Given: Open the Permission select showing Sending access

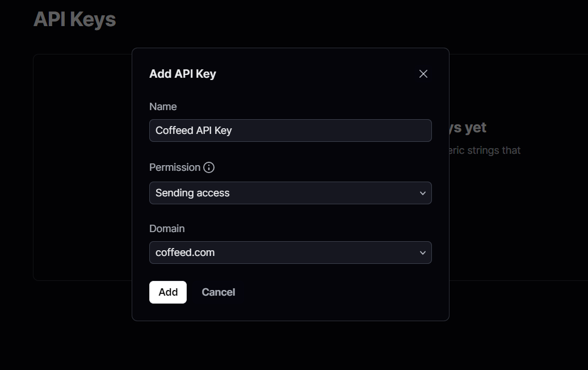Looking at the screenshot, I should click(290, 193).
